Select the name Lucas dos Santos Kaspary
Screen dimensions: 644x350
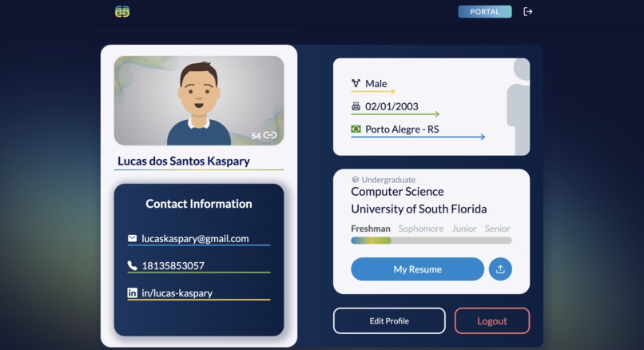[x=184, y=161]
